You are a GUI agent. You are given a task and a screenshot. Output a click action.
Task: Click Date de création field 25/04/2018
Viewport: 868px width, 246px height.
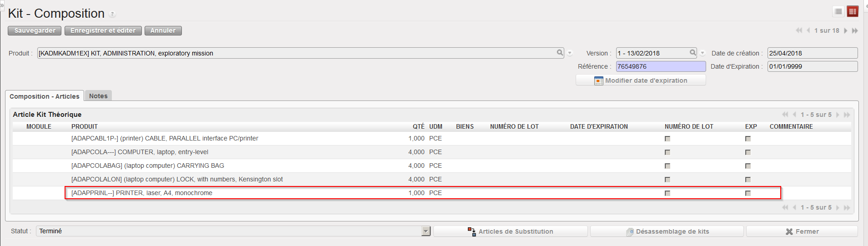813,53
